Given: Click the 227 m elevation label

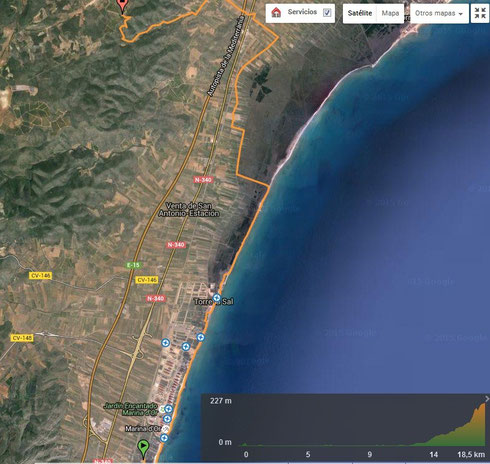Looking at the screenshot, I should click(x=221, y=401).
